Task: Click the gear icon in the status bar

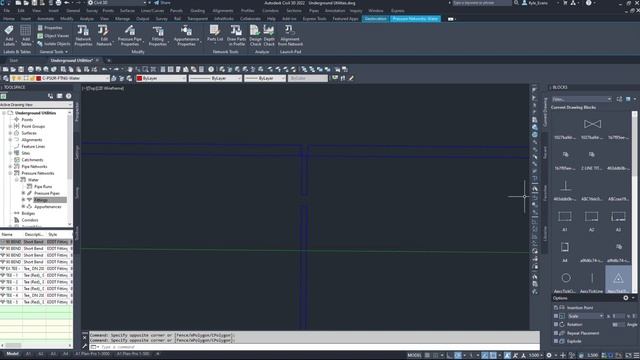Action: pos(549,355)
